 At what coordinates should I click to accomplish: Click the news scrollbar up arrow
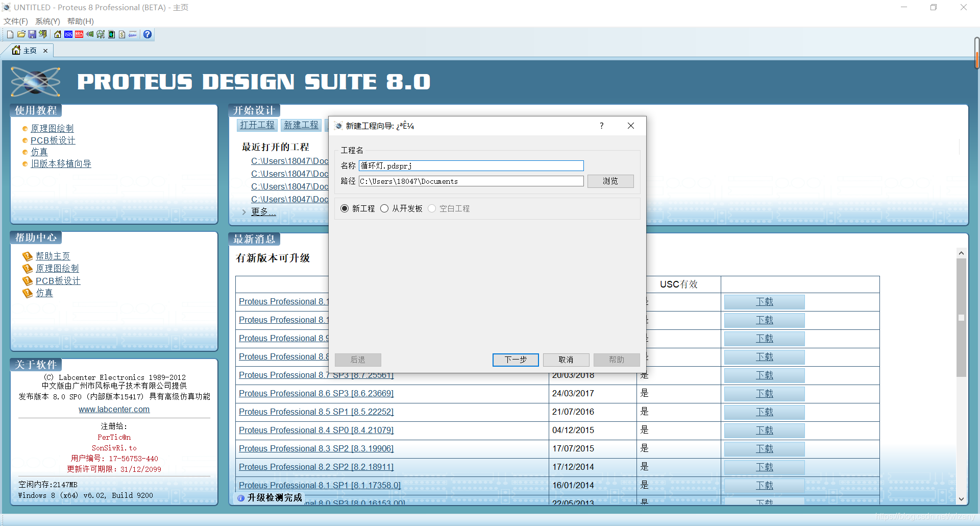click(961, 253)
